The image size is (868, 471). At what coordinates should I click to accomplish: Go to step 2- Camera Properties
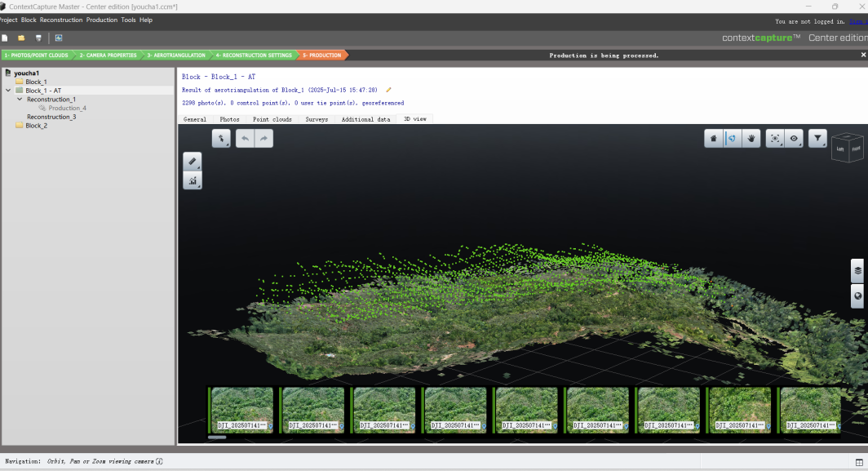(108, 56)
